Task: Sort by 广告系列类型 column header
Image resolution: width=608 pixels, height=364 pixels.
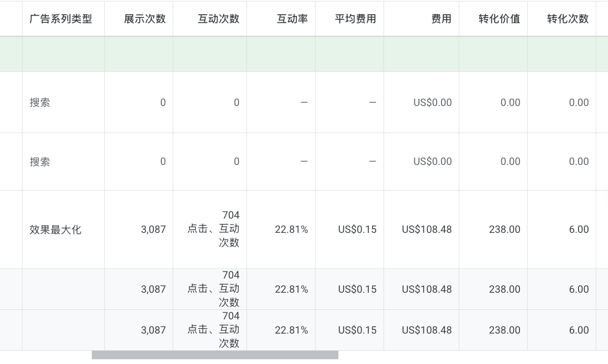Action: pos(60,19)
